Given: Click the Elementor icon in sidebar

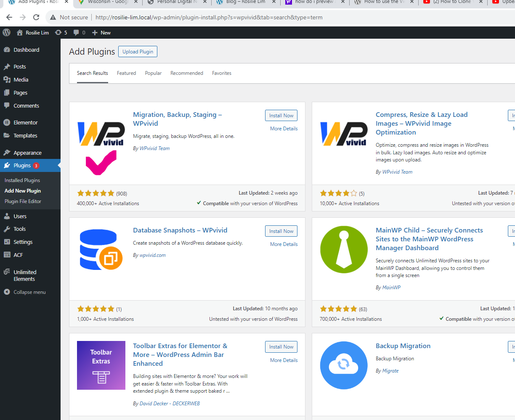Looking at the screenshot, I should click(7, 122).
